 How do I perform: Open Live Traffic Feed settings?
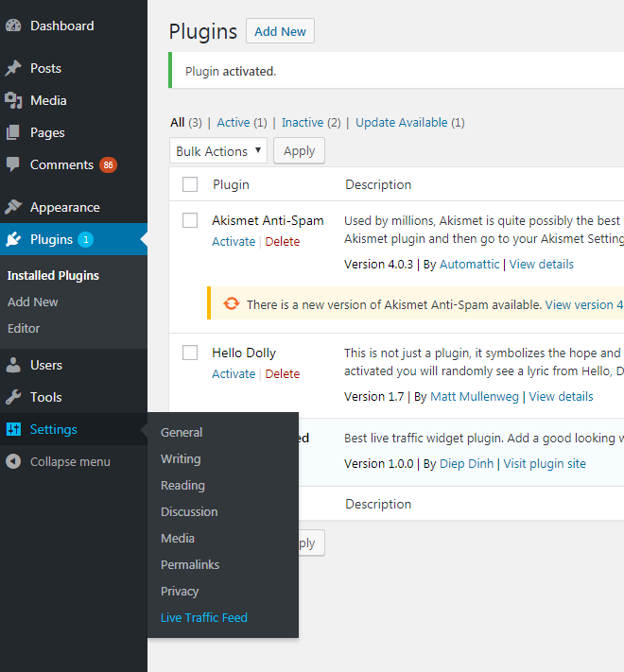pyautogui.click(x=204, y=617)
